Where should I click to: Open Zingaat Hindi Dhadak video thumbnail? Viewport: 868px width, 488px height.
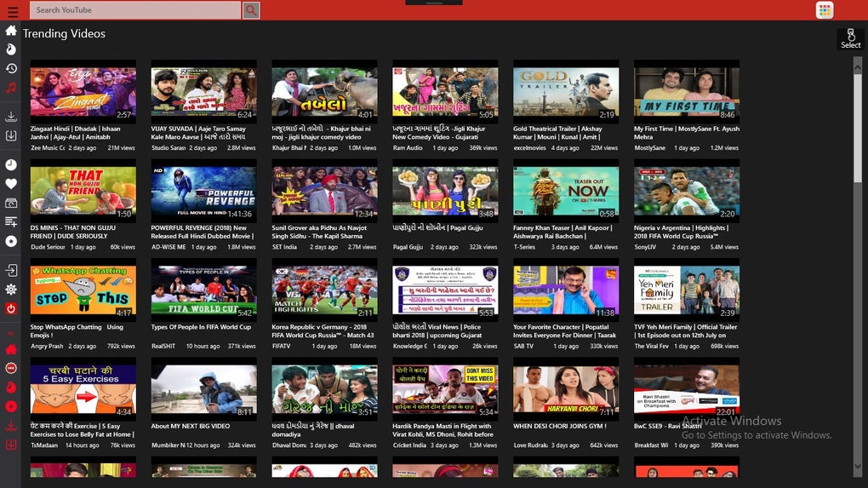coord(83,91)
